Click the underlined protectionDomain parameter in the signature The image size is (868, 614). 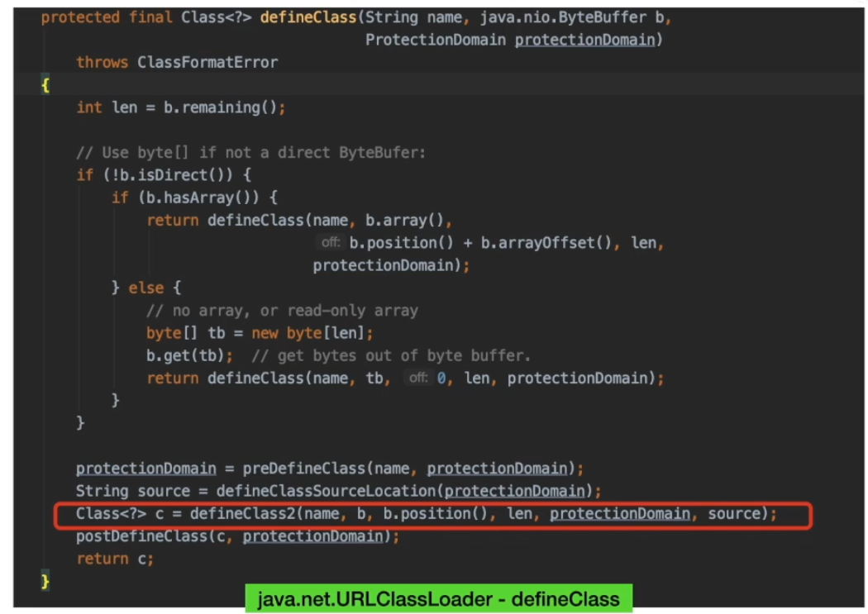pyautogui.click(x=584, y=40)
